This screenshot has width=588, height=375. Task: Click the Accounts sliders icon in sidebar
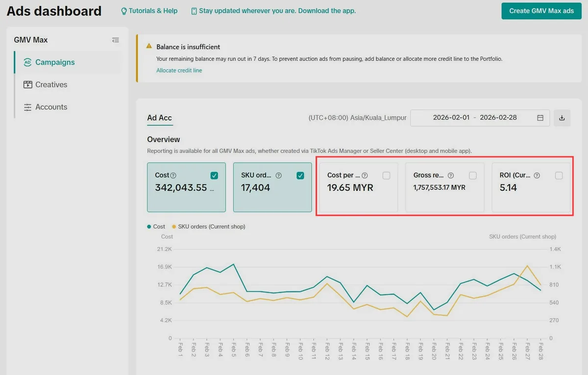pyautogui.click(x=27, y=107)
